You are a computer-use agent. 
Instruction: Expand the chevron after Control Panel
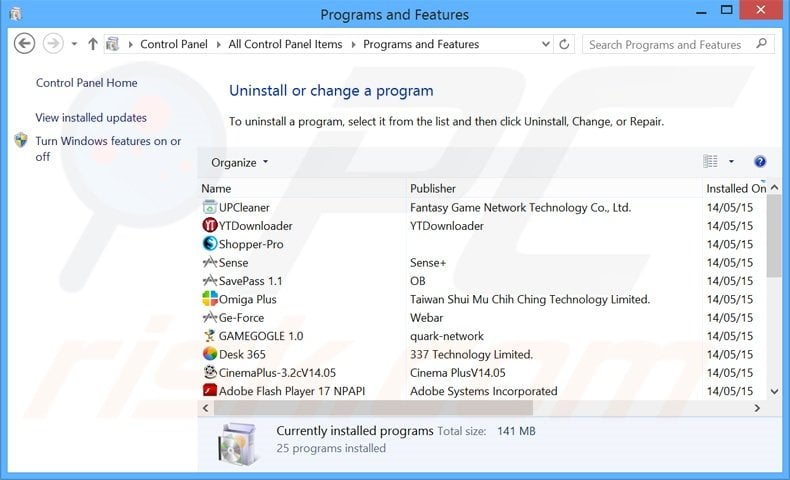pos(218,44)
